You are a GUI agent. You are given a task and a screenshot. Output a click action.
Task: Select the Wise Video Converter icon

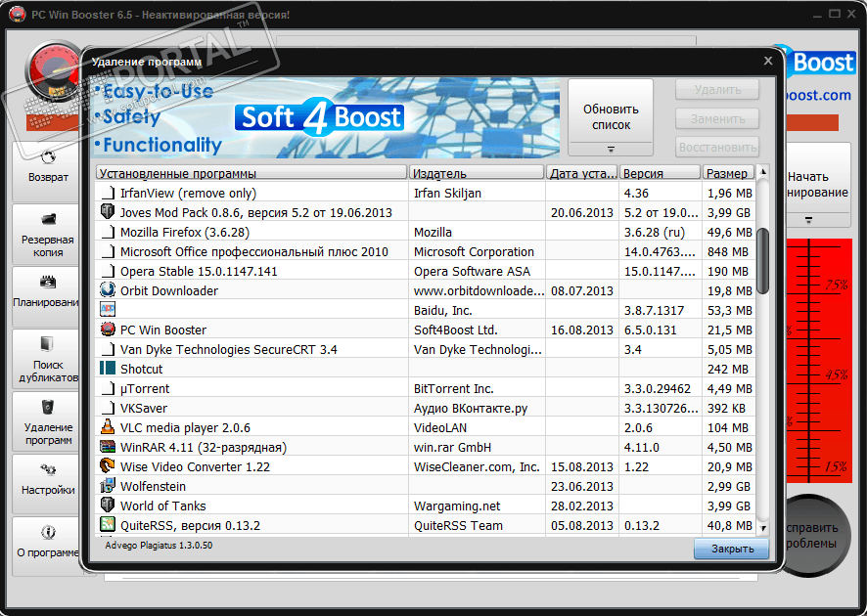coord(108,465)
